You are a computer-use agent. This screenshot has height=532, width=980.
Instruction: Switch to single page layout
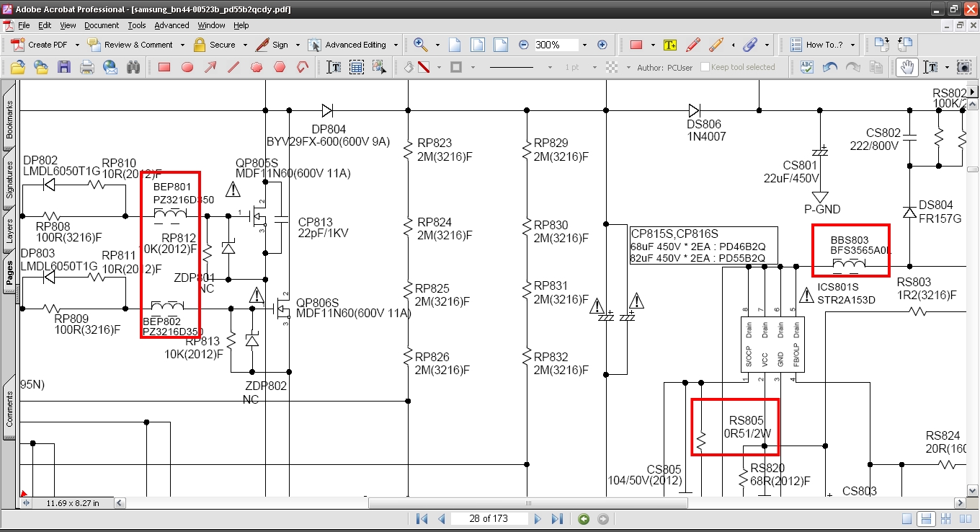pyautogui.click(x=907, y=519)
